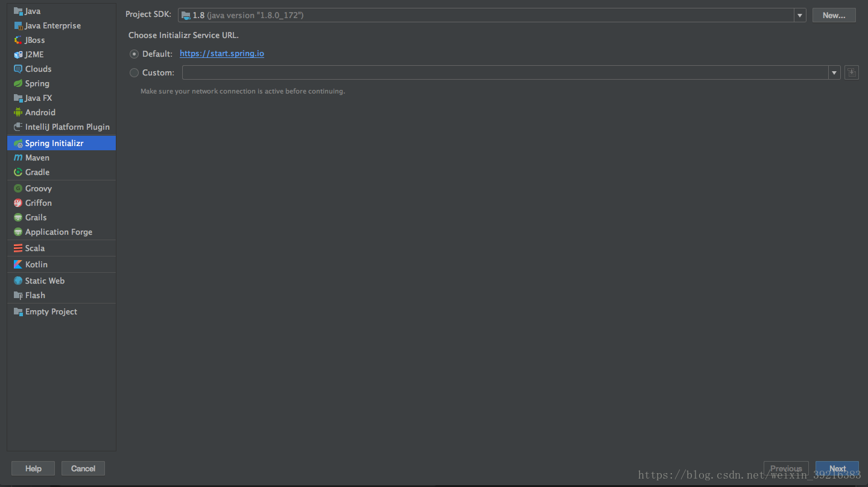Click the Previous button
868x487 pixels.
coord(786,468)
